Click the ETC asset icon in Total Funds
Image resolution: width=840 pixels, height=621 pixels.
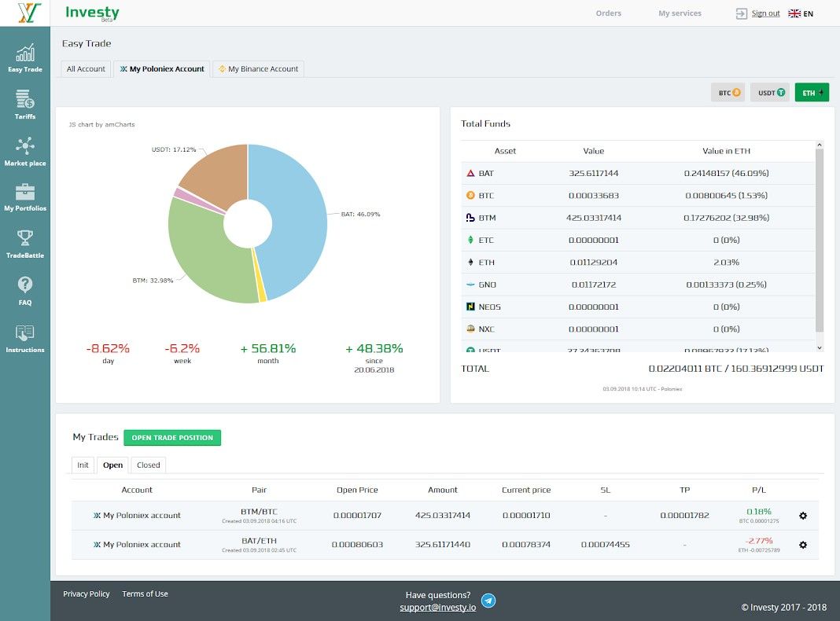click(470, 240)
